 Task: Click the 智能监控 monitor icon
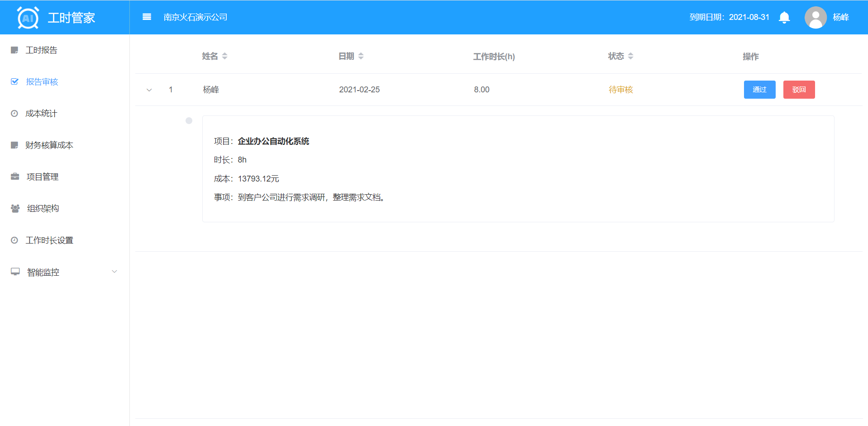tap(15, 272)
